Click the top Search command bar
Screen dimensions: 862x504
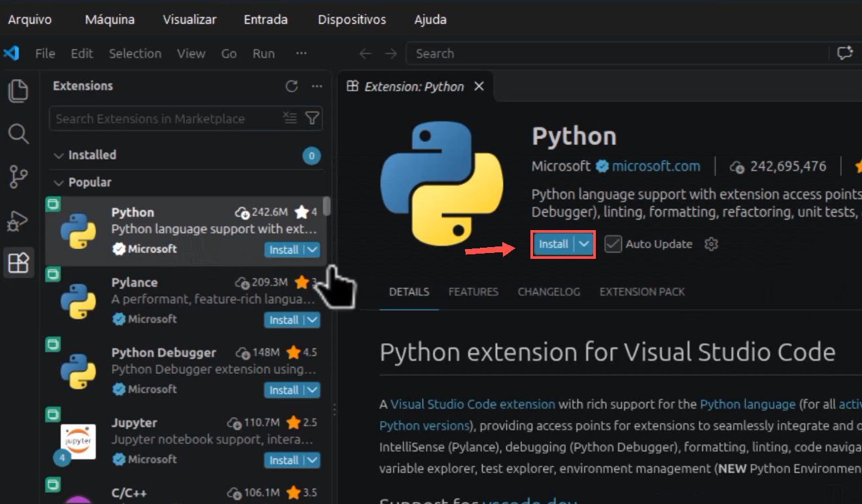[x=618, y=54]
